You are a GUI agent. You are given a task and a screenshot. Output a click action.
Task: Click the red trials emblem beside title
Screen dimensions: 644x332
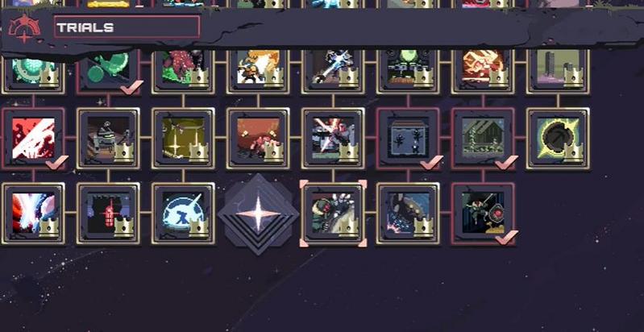(x=25, y=29)
